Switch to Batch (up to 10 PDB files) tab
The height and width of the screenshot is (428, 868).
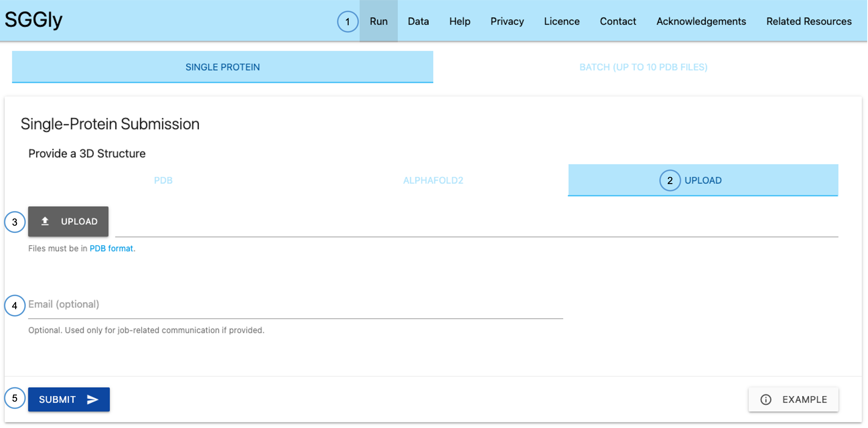pos(643,67)
